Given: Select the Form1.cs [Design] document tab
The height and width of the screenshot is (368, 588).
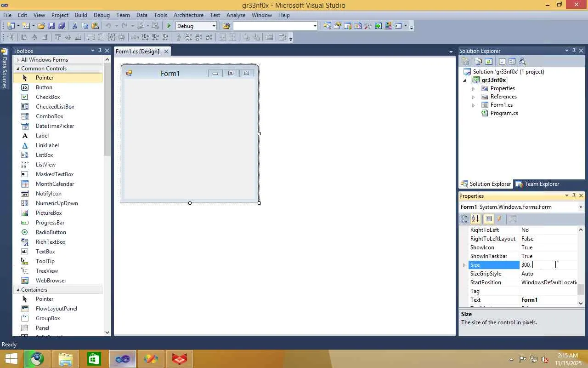Looking at the screenshot, I should click(137, 52).
